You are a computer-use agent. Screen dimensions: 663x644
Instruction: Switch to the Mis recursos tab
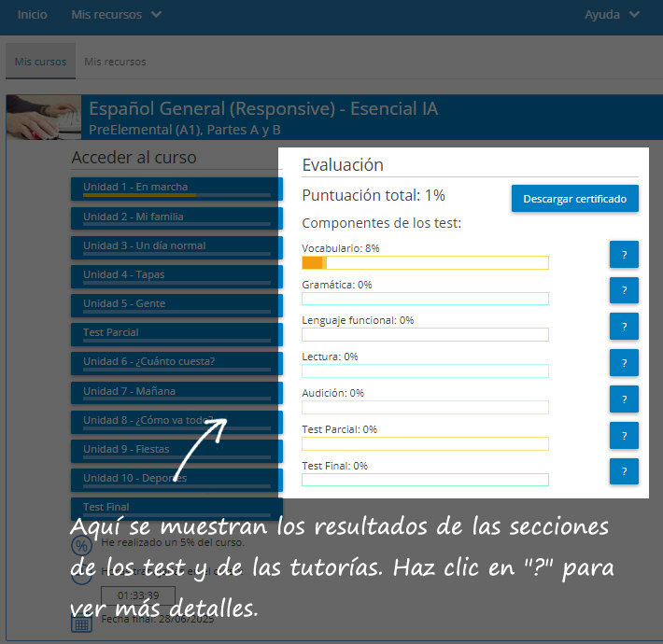click(x=115, y=62)
